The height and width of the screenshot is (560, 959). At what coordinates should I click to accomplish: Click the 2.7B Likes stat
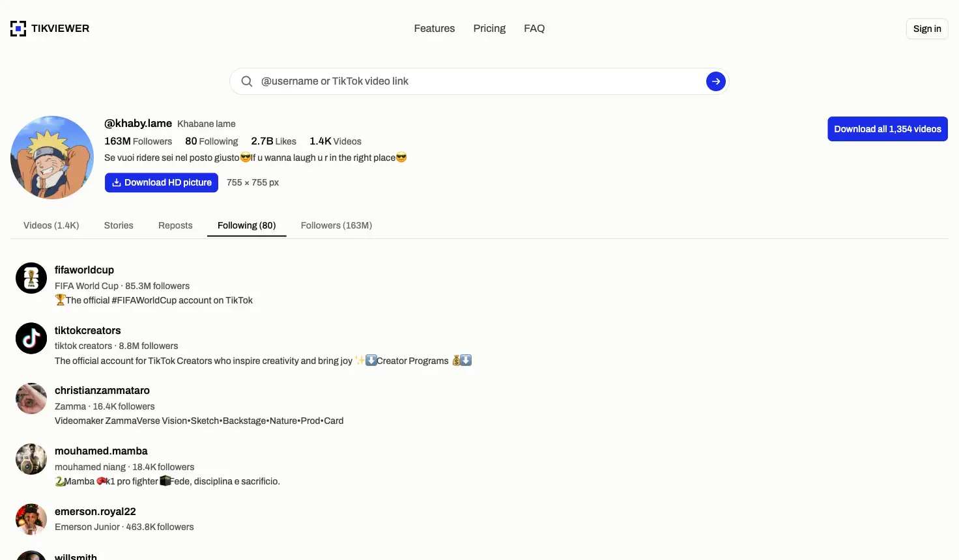click(274, 141)
